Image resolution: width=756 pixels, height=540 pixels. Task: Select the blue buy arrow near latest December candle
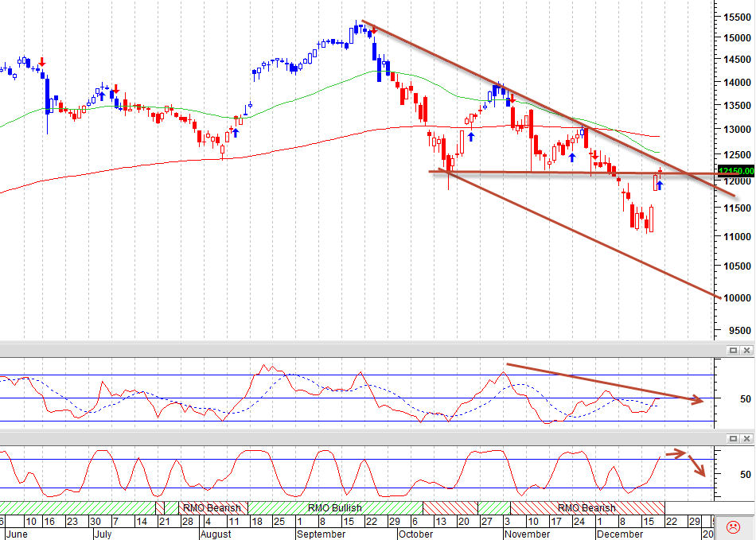click(x=660, y=185)
